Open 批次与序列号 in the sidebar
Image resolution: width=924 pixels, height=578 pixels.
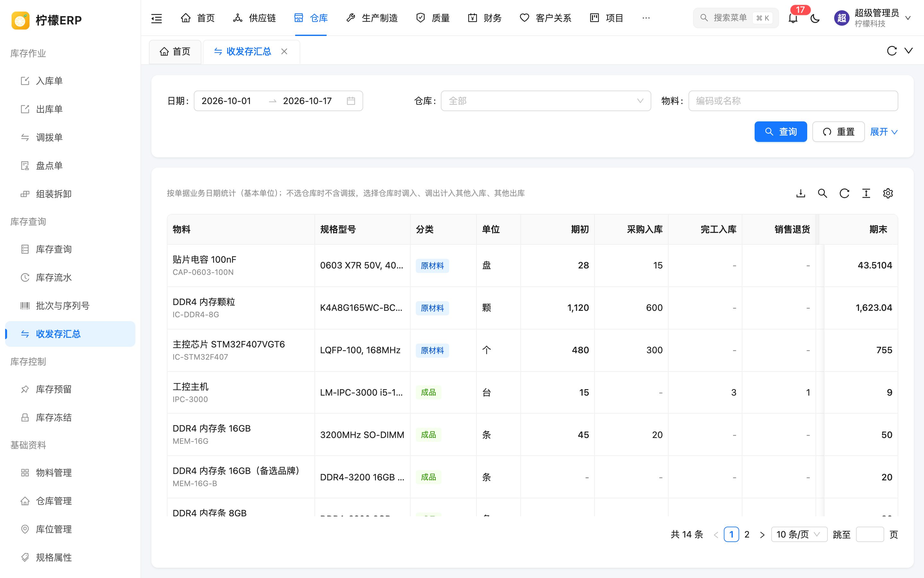click(70, 306)
